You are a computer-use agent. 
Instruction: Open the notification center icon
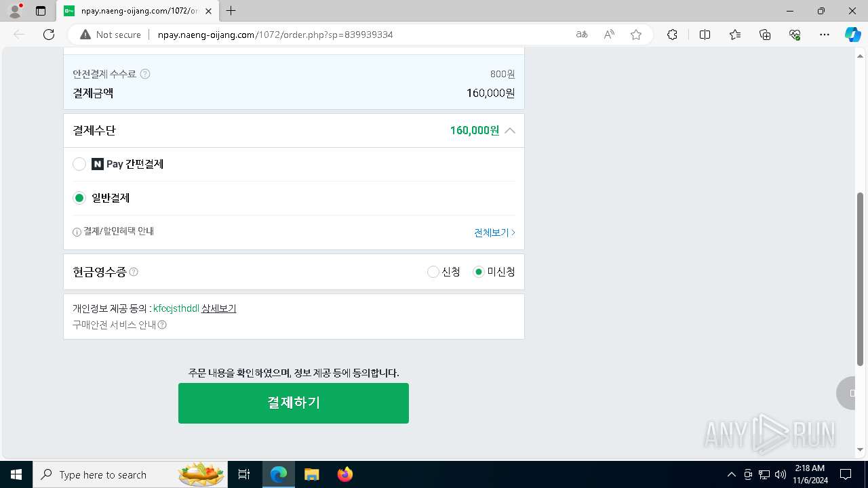tap(846, 474)
